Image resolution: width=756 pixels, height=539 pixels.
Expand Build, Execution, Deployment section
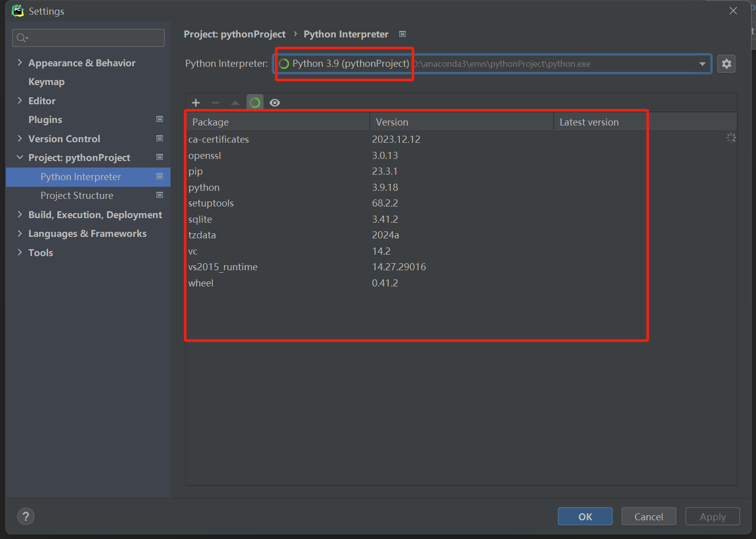[x=20, y=215]
